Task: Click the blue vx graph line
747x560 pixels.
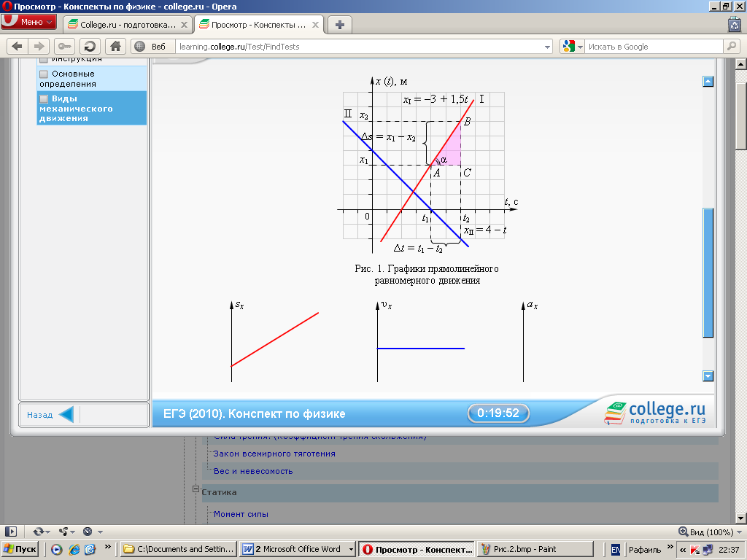Action: (421, 349)
